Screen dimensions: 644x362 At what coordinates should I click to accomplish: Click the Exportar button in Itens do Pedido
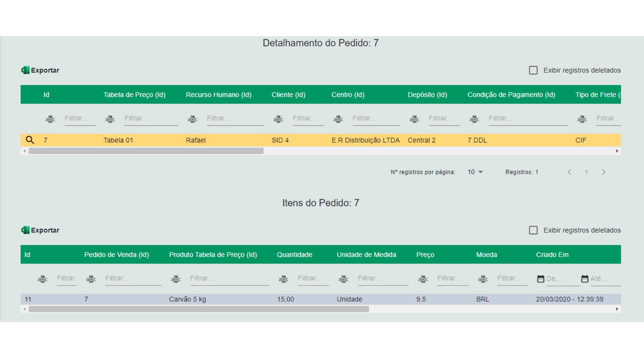[x=45, y=230]
